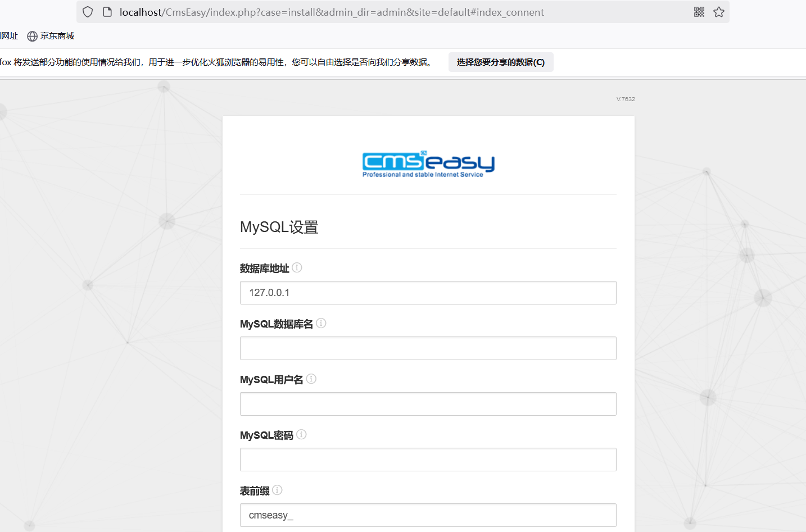
Task: Focus the MySQL用户名 input field
Action: click(x=428, y=404)
